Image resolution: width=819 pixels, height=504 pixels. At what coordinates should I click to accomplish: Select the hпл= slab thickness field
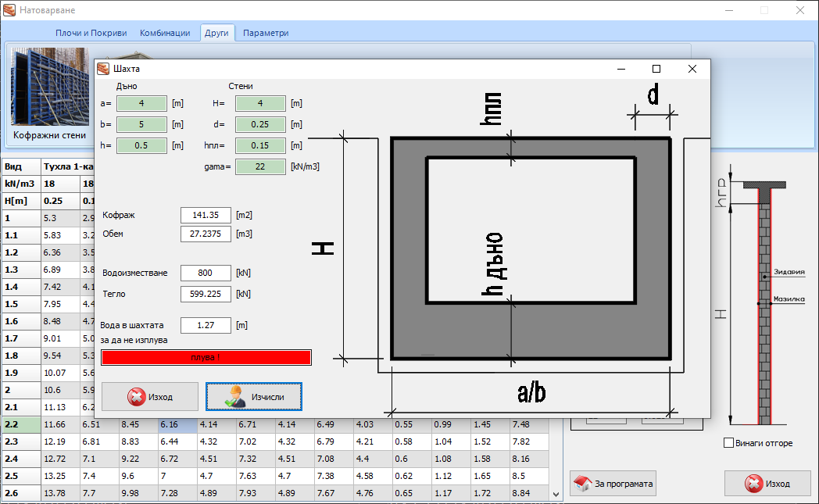tap(260, 145)
